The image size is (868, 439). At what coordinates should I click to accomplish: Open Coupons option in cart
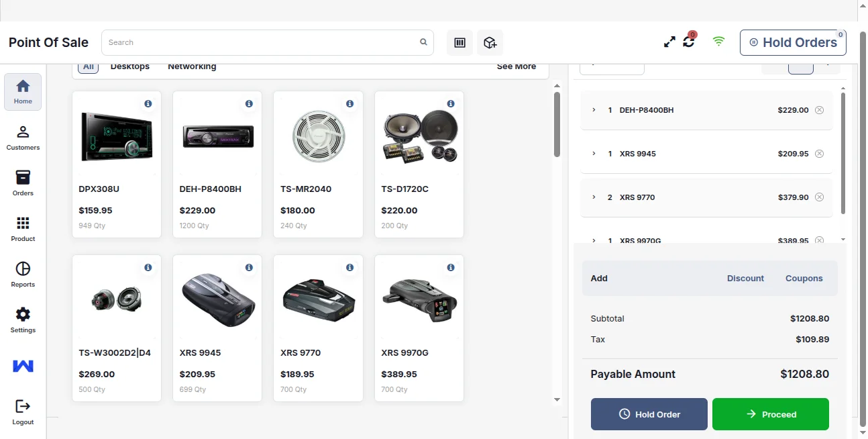[804, 278]
